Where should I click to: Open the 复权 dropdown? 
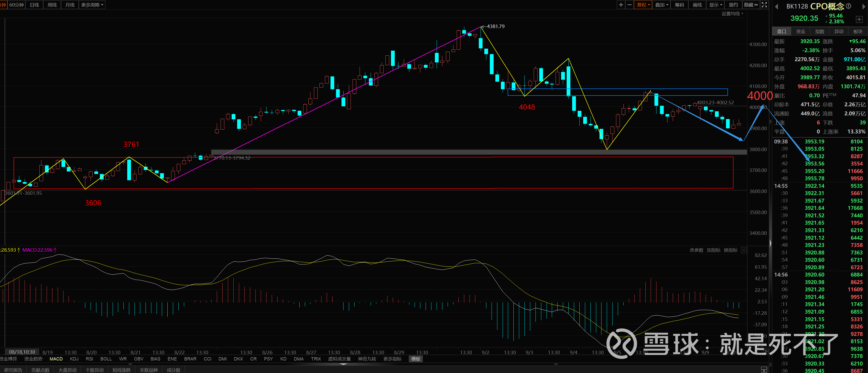point(643,5)
